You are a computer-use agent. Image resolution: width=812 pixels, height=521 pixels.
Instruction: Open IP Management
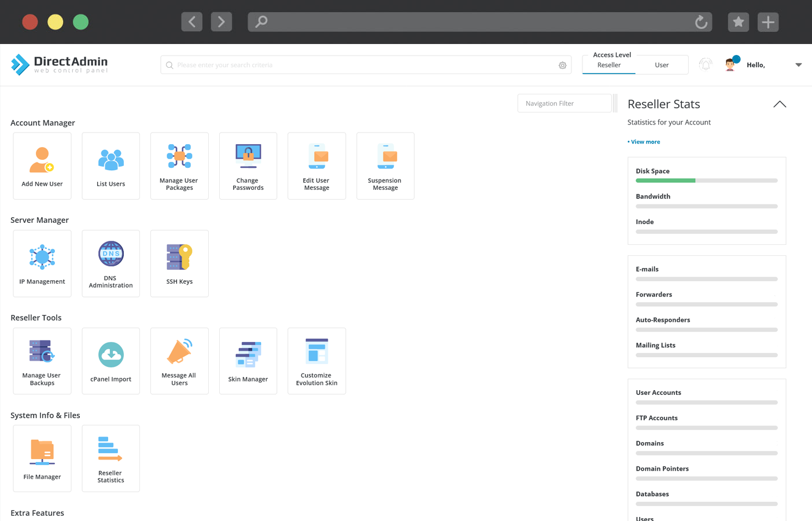(42, 263)
